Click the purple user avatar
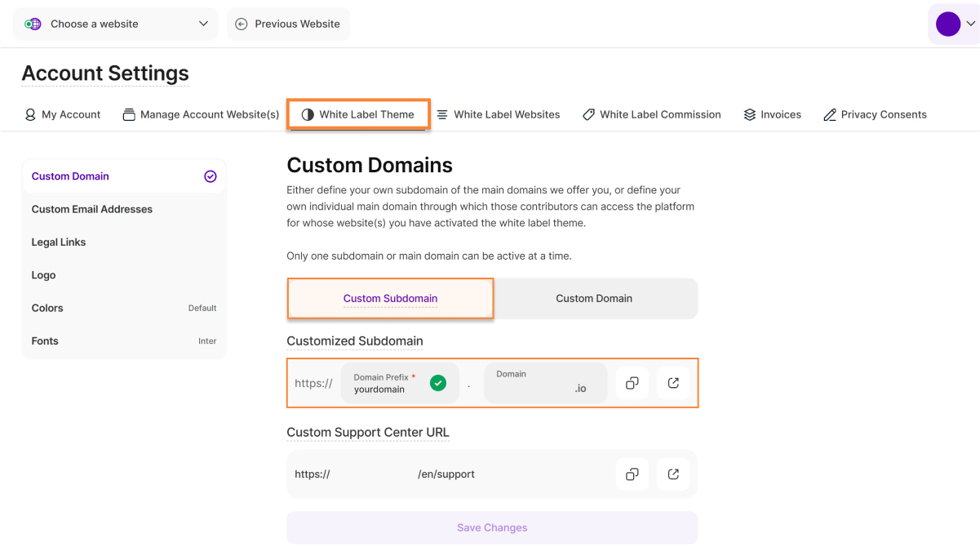This screenshot has width=980, height=552. click(947, 24)
